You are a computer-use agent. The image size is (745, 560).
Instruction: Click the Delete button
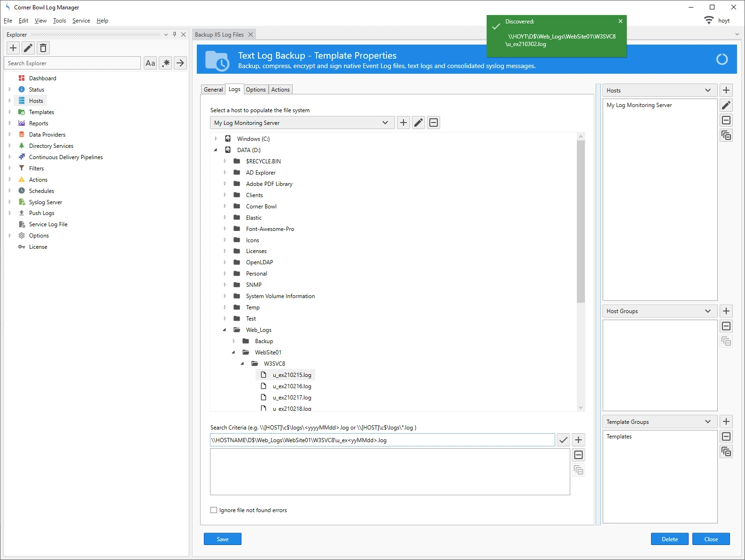point(669,539)
